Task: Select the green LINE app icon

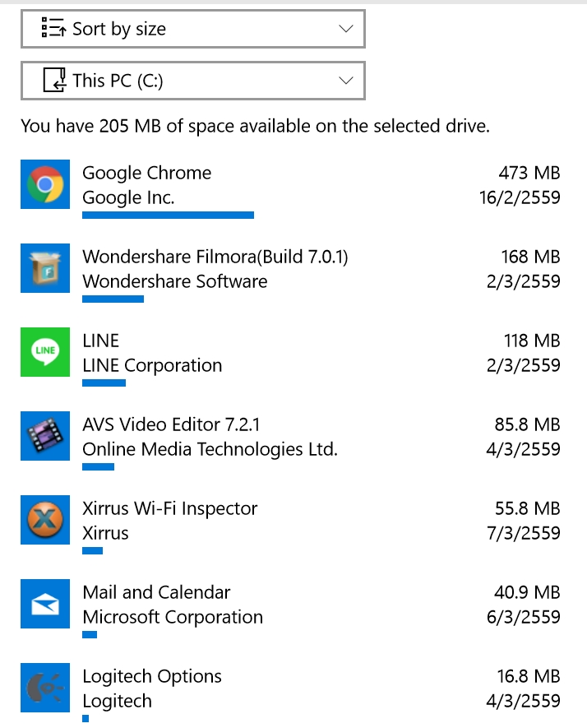Action: [45, 352]
